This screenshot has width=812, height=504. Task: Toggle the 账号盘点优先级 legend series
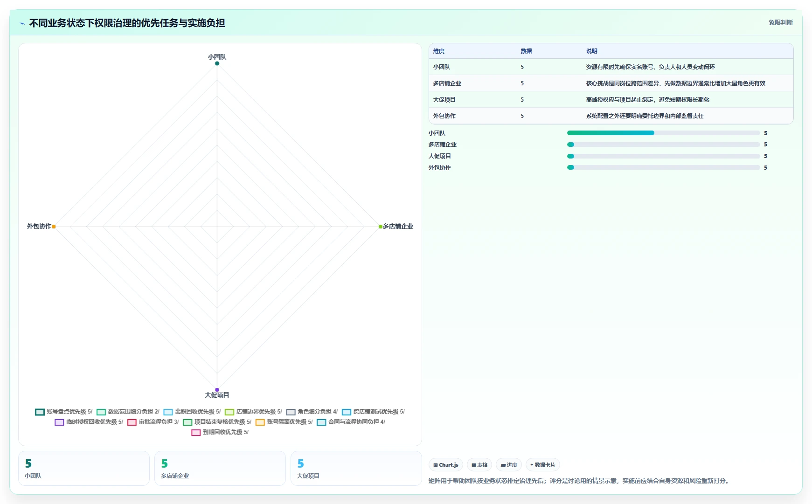click(63, 412)
